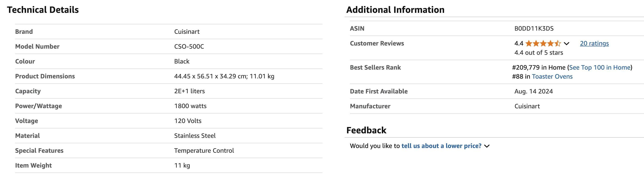The image size is (644, 182).
Task: Click the Model Number value CSO-500C
Action: [x=189, y=47]
